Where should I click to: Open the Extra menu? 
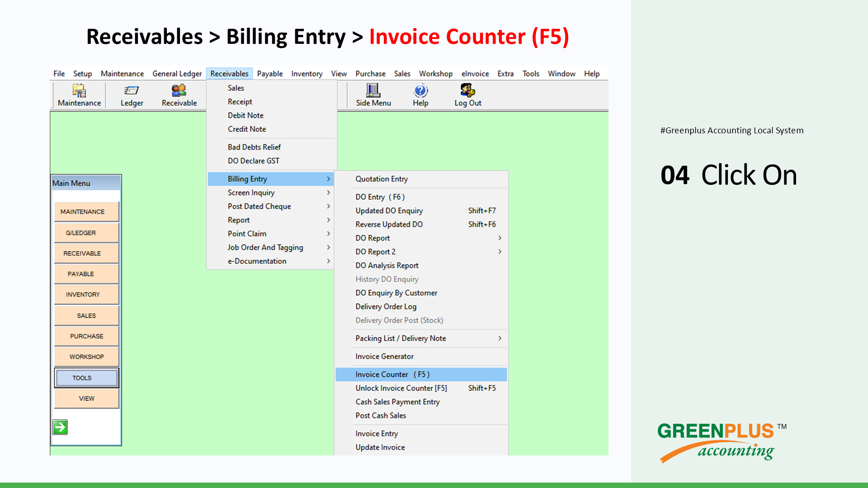(x=505, y=74)
